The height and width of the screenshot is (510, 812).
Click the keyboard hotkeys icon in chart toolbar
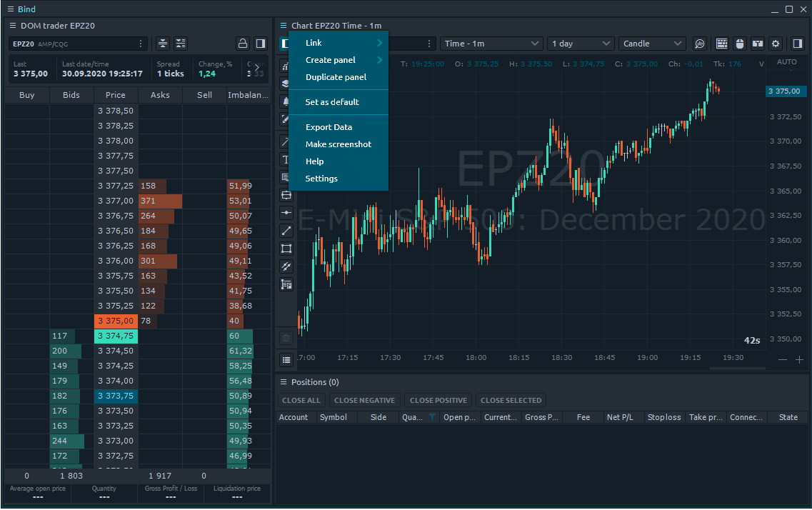(x=722, y=44)
